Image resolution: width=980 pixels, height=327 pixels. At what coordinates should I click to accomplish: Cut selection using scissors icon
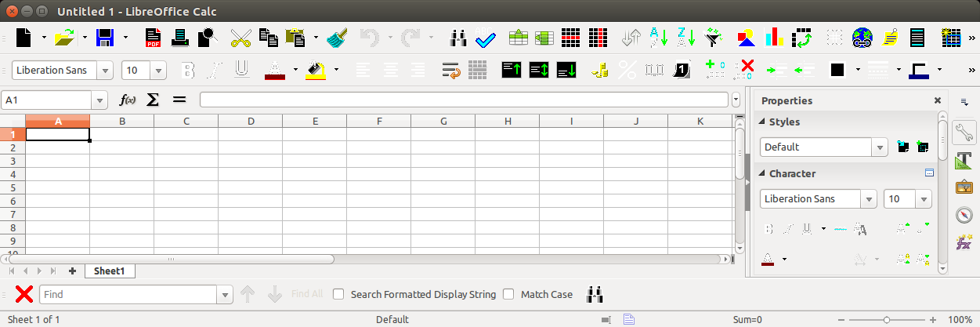tap(240, 38)
